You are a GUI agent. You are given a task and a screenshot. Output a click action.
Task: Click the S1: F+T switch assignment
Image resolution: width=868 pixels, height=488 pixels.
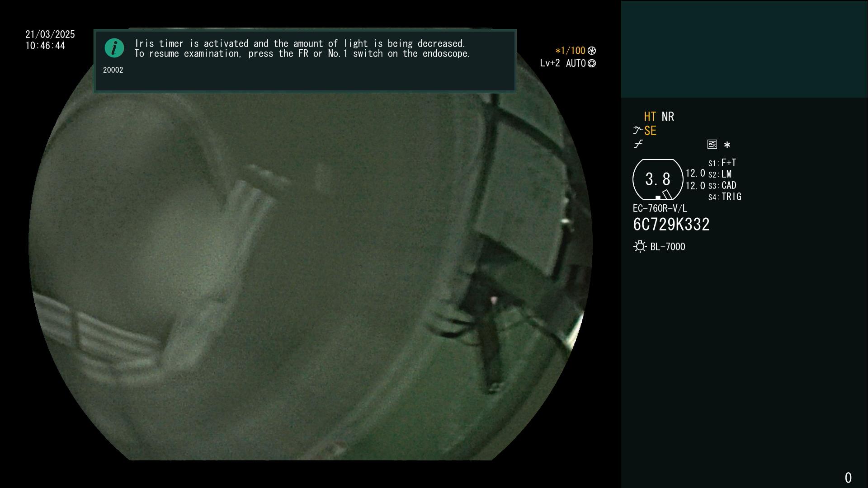click(x=722, y=163)
